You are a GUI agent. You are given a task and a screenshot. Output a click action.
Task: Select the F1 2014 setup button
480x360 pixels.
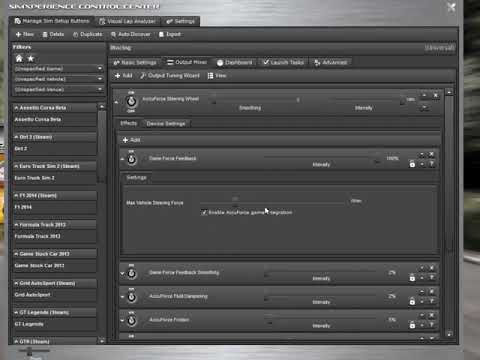pyautogui.click(x=55, y=207)
